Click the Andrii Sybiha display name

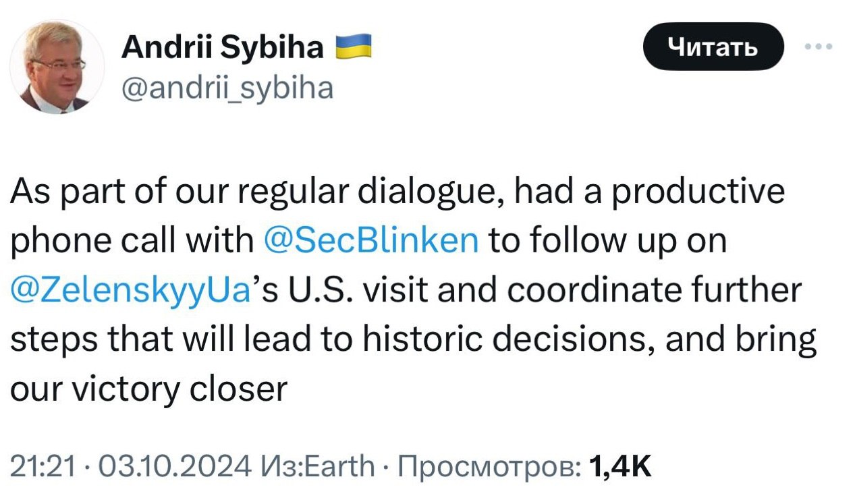point(223,48)
